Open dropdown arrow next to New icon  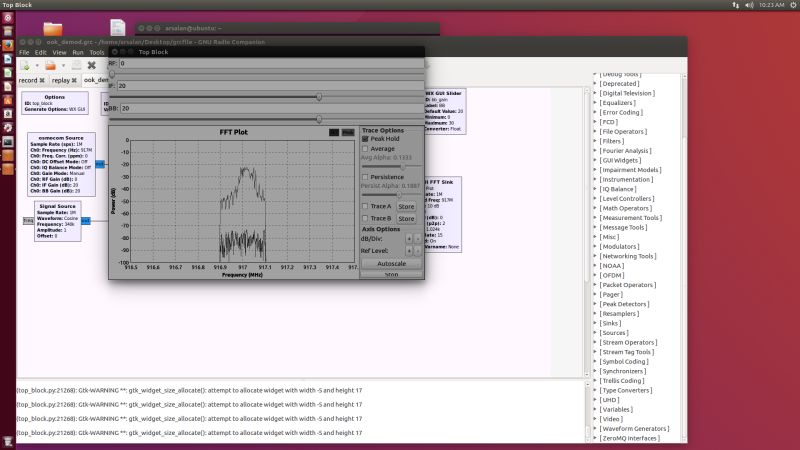37,66
